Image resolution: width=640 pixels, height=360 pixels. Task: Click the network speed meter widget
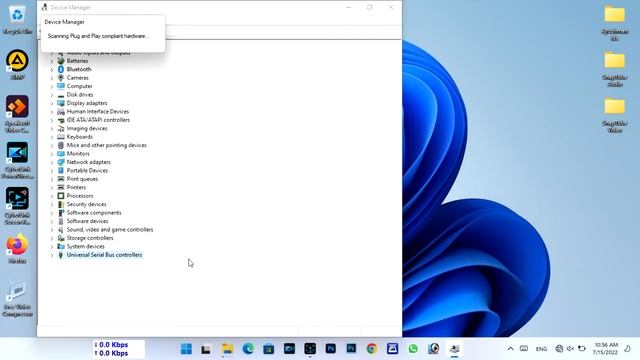coord(119,349)
